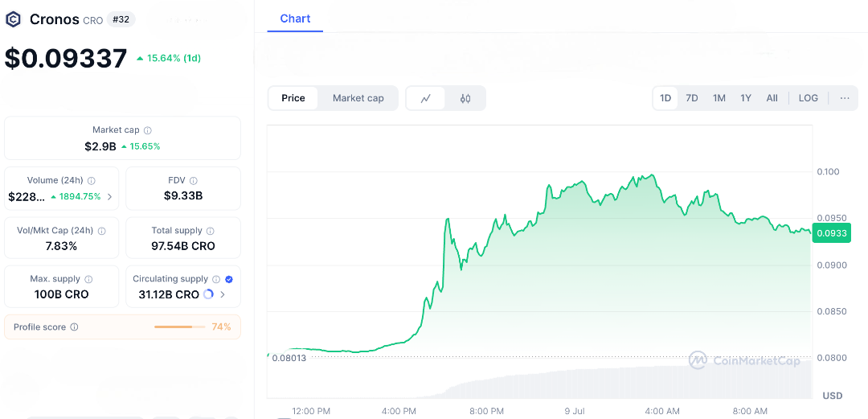Click the 31.12B CRO circulating supply
868x419 pixels.
[x=169, y=294]
